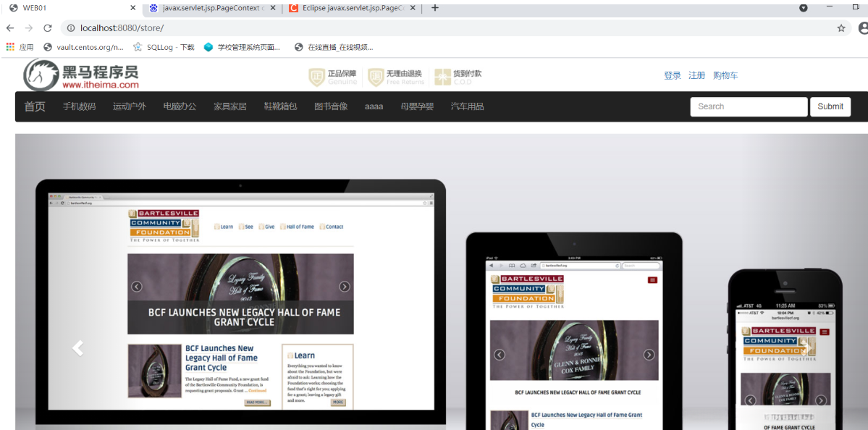Reload the page with the refresh icon
The width and height of the screenshot is (868, 430).
pyautogui.click(x=48, y=28)
